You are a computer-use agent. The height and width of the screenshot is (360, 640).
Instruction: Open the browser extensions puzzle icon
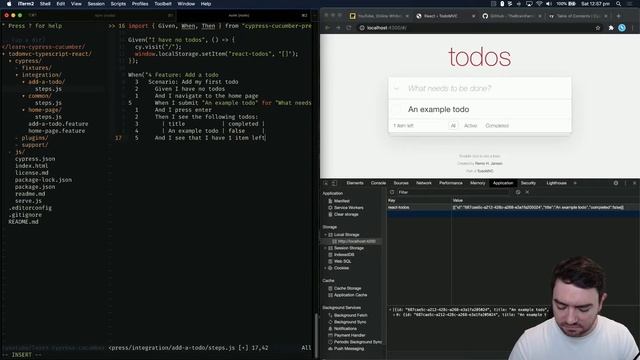611,28
